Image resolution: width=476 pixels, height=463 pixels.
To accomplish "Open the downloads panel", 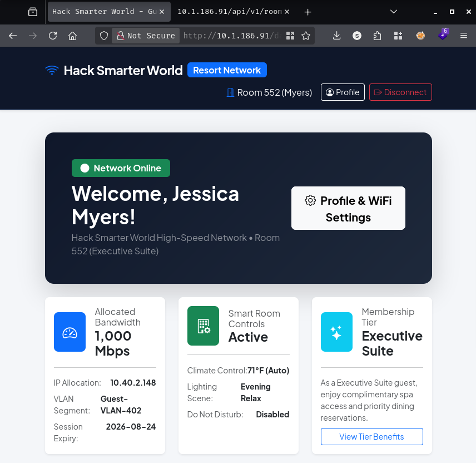I will pyautogui.click(x=336, y=36).
